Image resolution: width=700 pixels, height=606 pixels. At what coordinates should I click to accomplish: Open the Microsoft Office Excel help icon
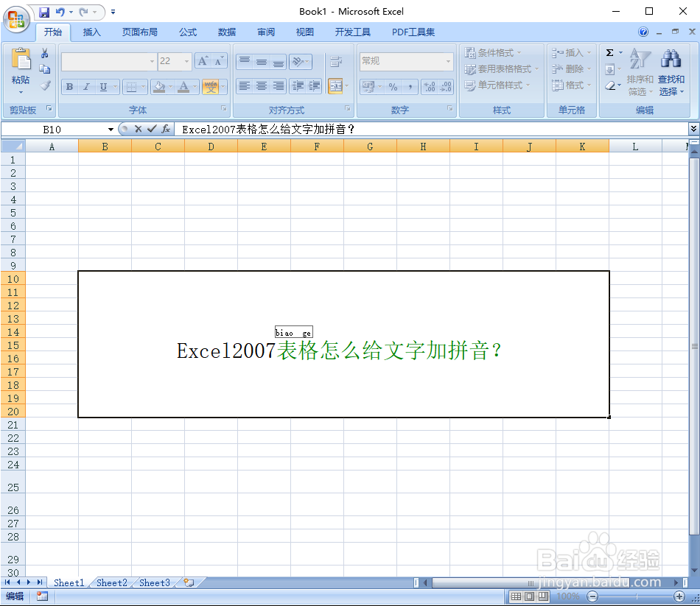tap(643, 32)
